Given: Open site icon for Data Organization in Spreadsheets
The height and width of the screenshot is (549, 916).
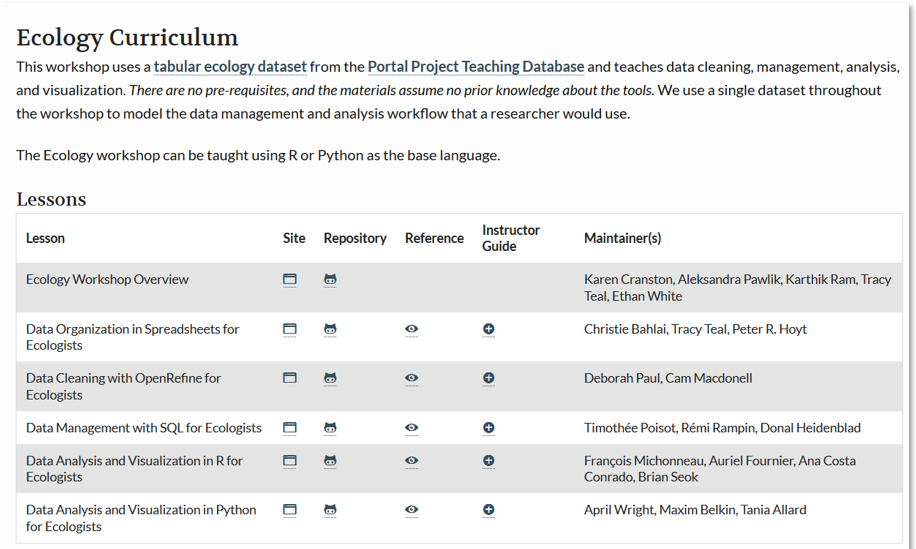Looking at the screenshot, I should click(x=290, y=329).
